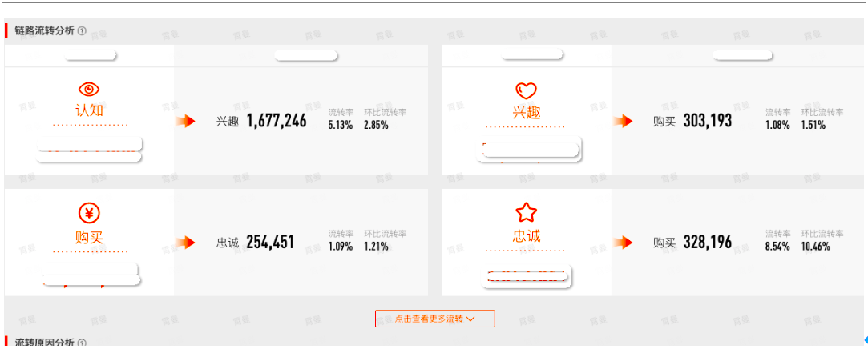Screen dimensions: 868x349
Task: Click the 链路流转分析 section heading
Action: click(44, 31)
